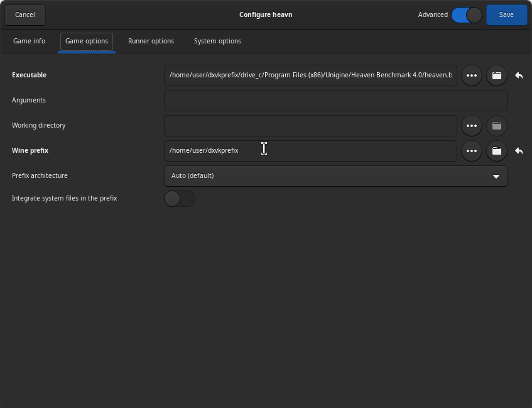532x408 pixels.
Task: Open the Working directory three-dots menu
Action: (472, 126)
